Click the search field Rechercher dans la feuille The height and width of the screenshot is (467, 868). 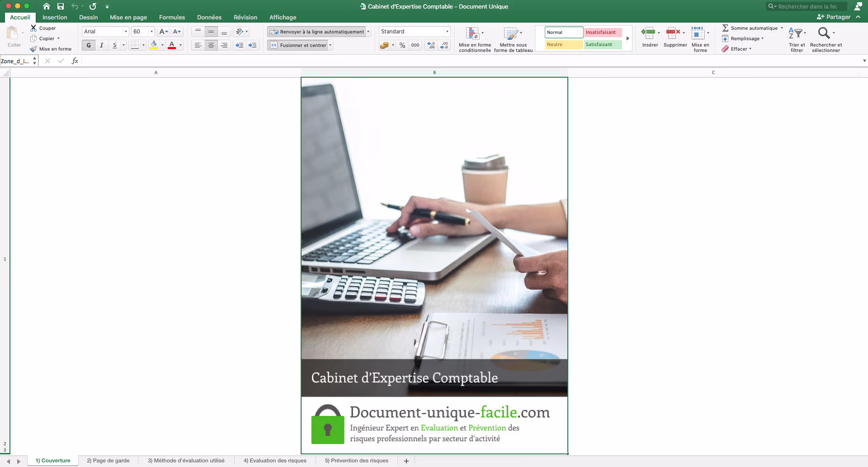pos(806,6)
